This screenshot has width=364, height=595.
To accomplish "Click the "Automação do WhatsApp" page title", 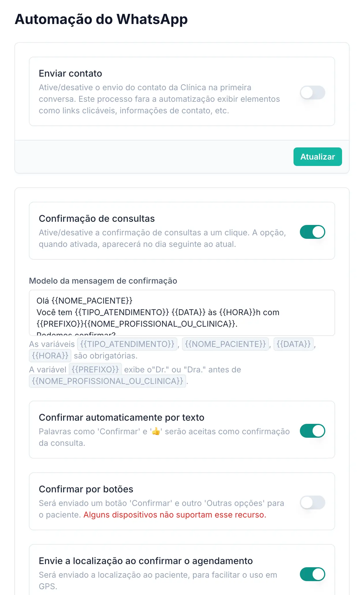I will [x=101, y=19].
